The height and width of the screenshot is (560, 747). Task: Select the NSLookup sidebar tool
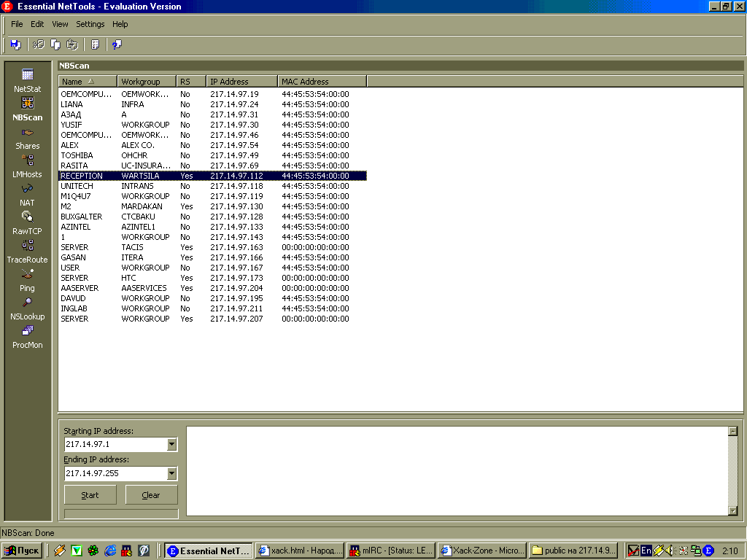tap(28, 308)
